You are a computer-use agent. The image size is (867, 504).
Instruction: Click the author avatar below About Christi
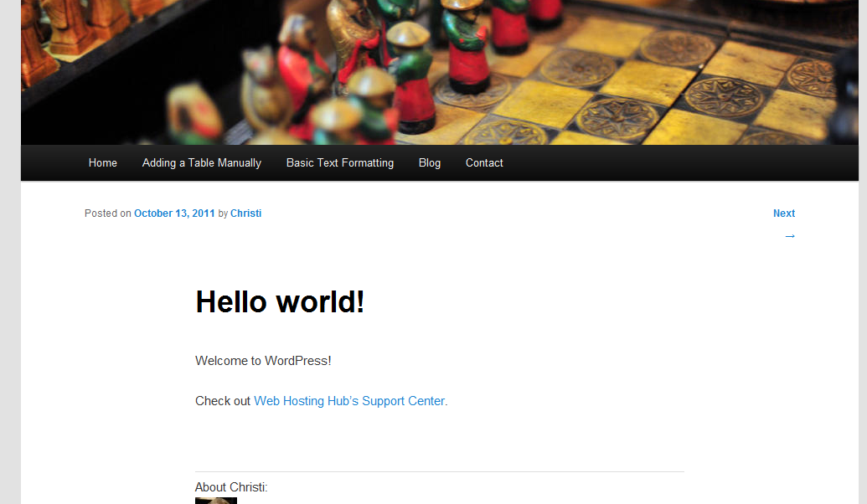[x=215, y=501]
